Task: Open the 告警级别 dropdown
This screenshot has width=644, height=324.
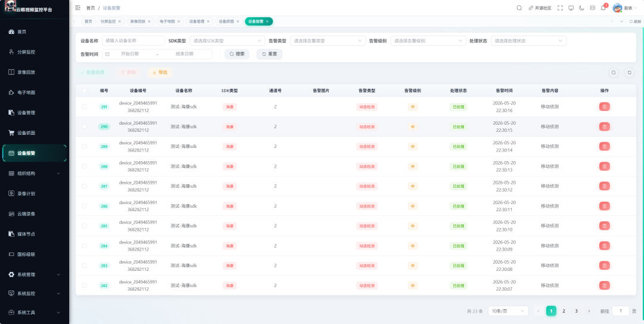Action: click(x=428, y=41)
